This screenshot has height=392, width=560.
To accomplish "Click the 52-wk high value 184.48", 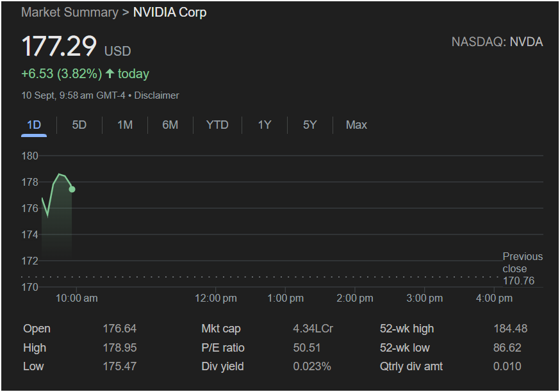I will [511, 329].
